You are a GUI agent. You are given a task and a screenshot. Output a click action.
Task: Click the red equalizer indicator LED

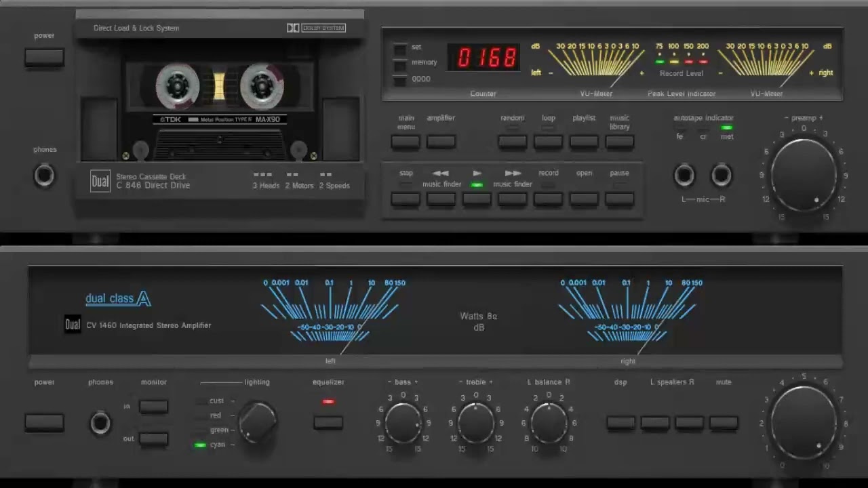pos(328,401)
